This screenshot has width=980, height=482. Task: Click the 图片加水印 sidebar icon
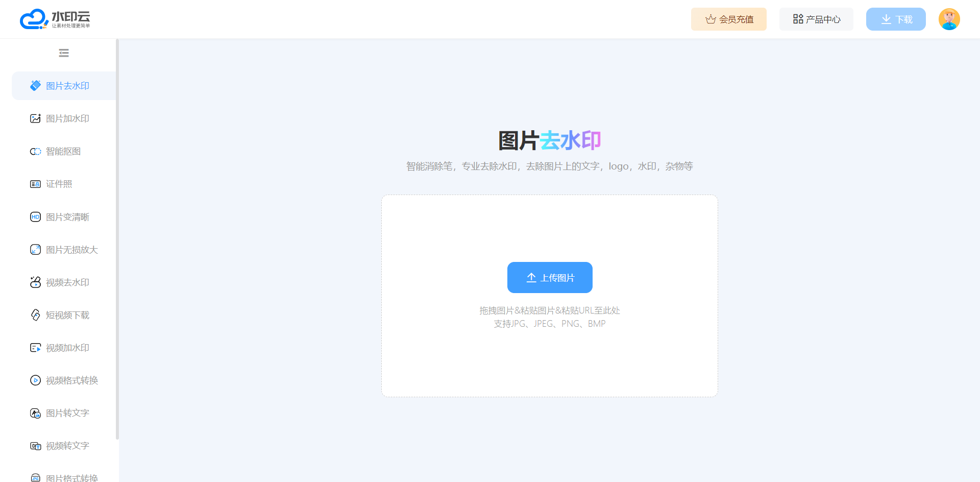click(x=35, y=118)
